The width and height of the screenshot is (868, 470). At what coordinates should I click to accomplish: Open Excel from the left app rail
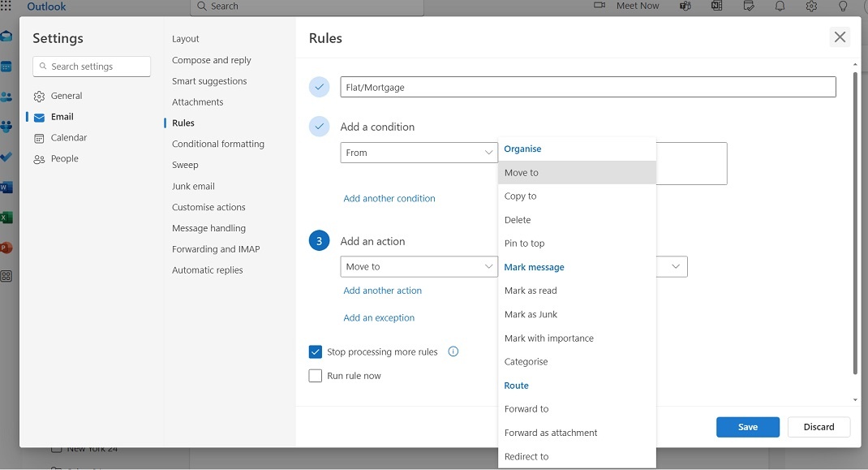tap(6, 218)
